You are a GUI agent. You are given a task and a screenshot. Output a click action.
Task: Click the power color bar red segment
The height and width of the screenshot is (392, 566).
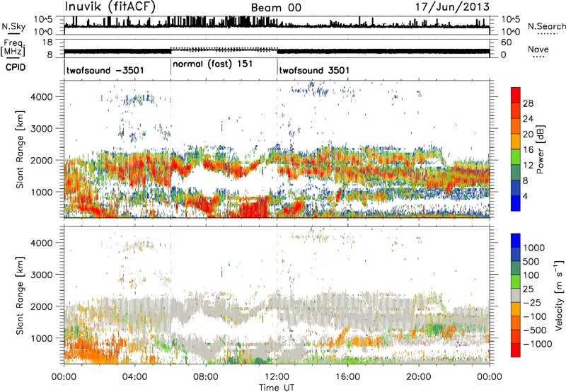(516, 96)
